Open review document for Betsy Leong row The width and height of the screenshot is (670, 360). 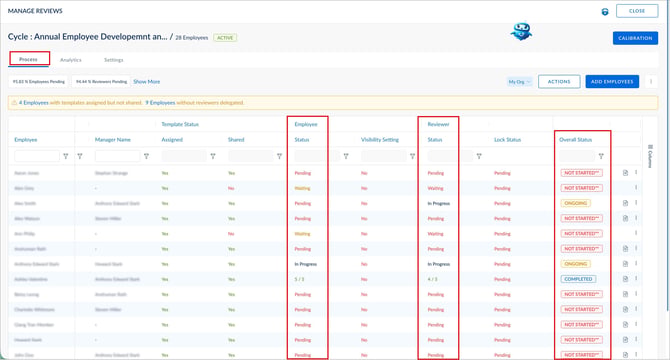[625, 294]
